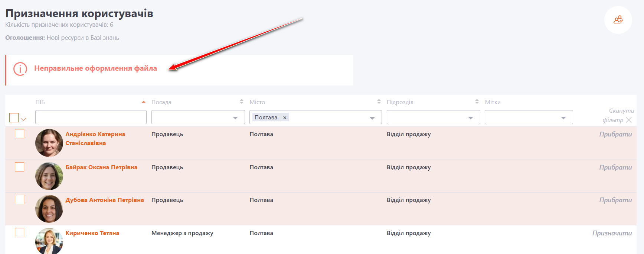The width and height of the screenshot is (644, 254).
Task: Select checkbox for Байрак Оксана Петрівна
Action: tap(20, 167)
